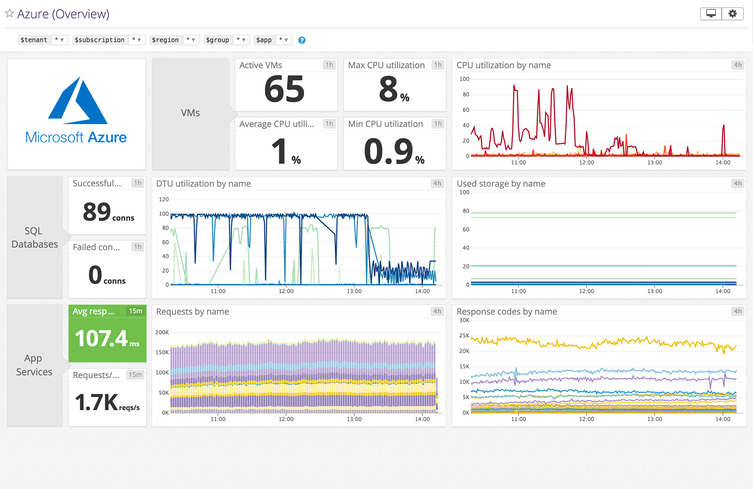This screenshot has height=489, width=753.
Task: Open dashboard settings gear menu
Action: [x=732, y=13]
